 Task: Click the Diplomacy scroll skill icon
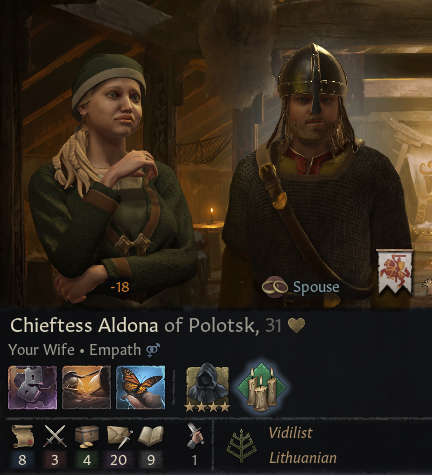coord(22,436)
